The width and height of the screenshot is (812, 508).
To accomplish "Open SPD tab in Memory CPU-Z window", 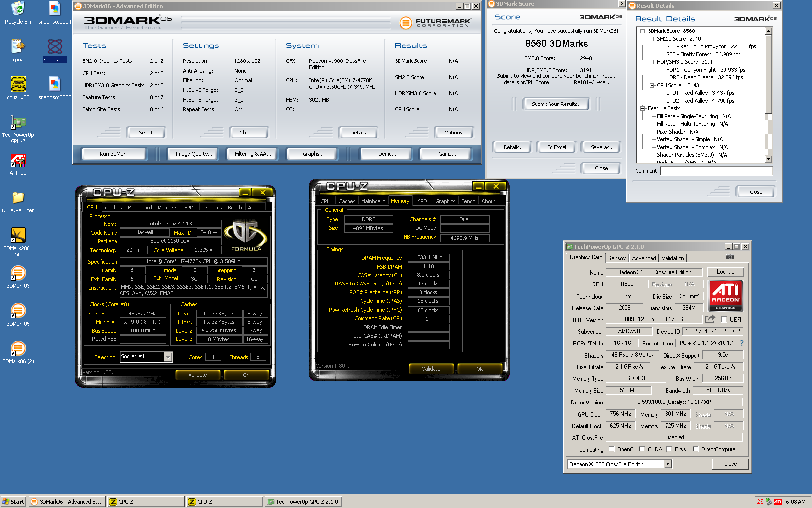I will [422, 201].
